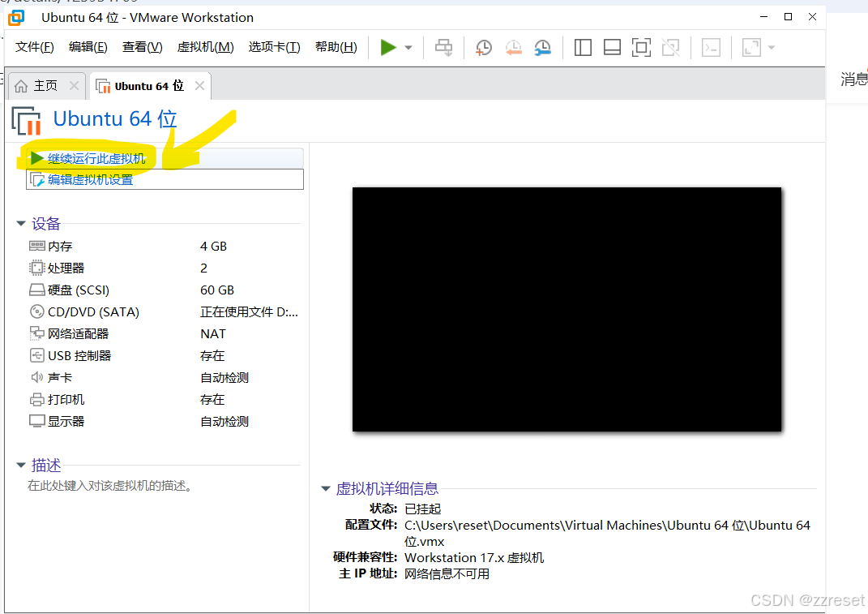The height and width of the screenshot is (614, 868).
Task: Close the 主页 tab
Action: (x=74, y=85)
